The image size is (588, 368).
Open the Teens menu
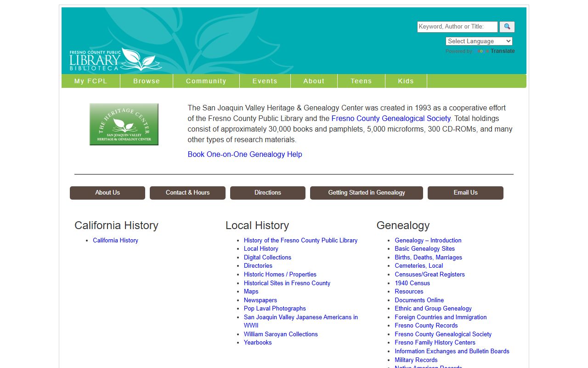[361, 81]
